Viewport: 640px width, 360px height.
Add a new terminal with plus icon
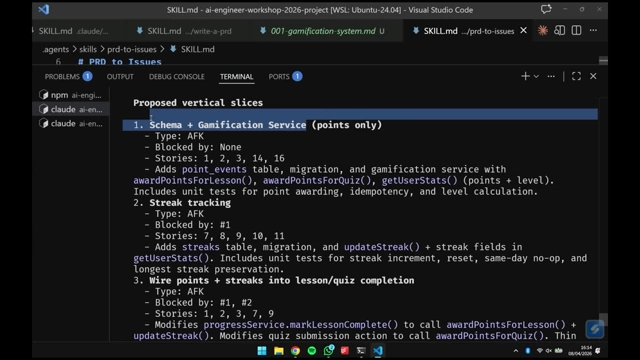point(525,76)
